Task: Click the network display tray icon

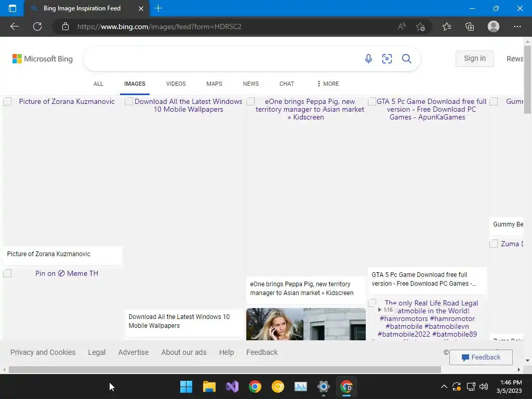Action: click(471, 387)
